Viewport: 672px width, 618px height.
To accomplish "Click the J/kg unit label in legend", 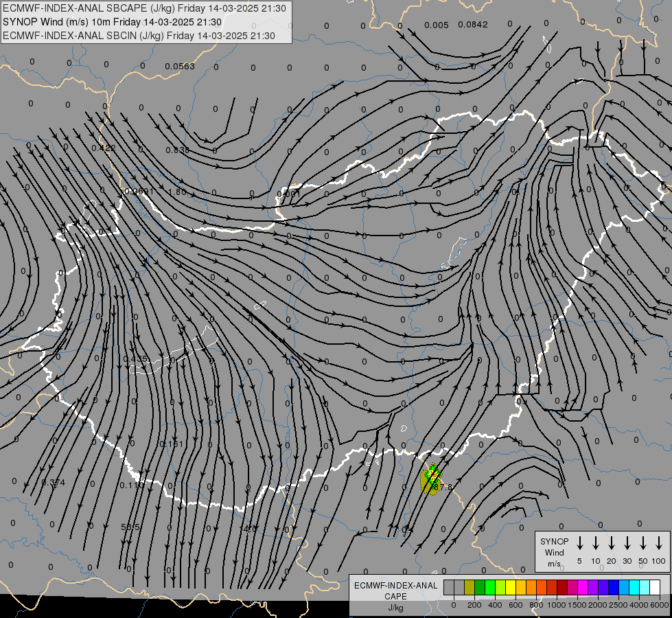I will [x=395, y=608].
